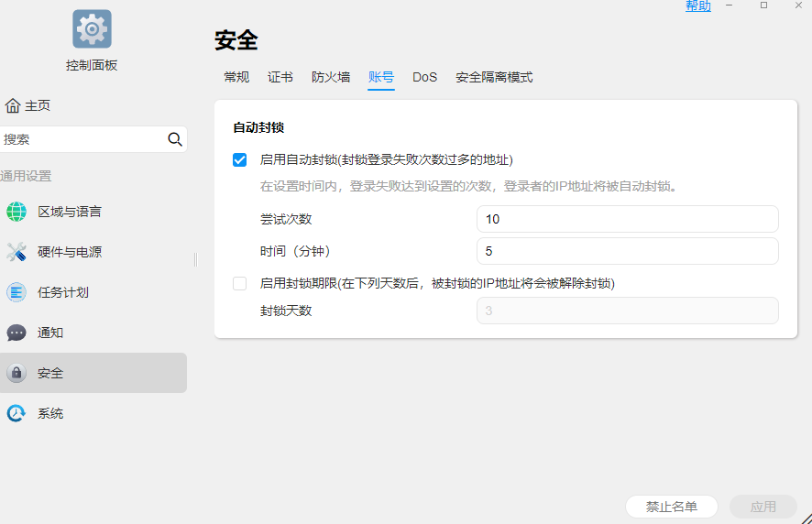Click the home icon next to 主页
This screenshot has height=524, width=812.
coord(13,105)
